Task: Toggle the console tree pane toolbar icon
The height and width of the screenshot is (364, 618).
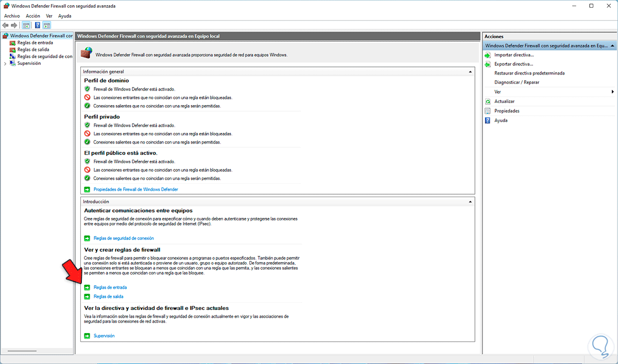Action: [26, 25]
